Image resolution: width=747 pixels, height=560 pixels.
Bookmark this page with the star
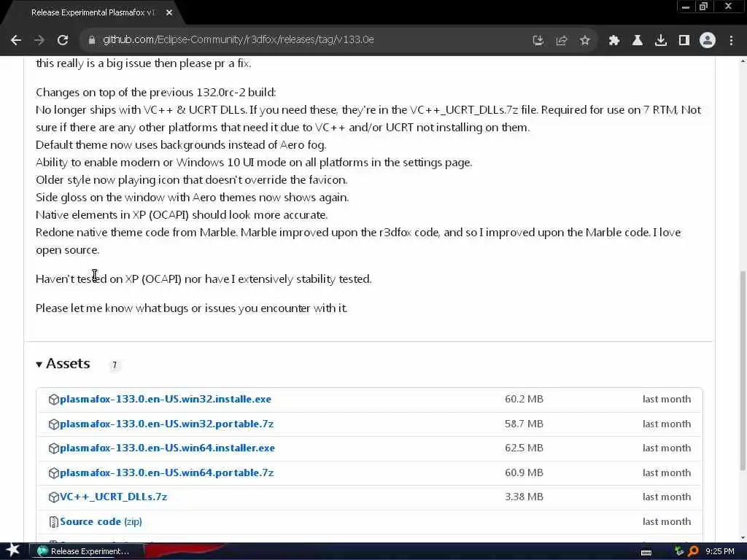pyautogui.click(x=584, y=41)
